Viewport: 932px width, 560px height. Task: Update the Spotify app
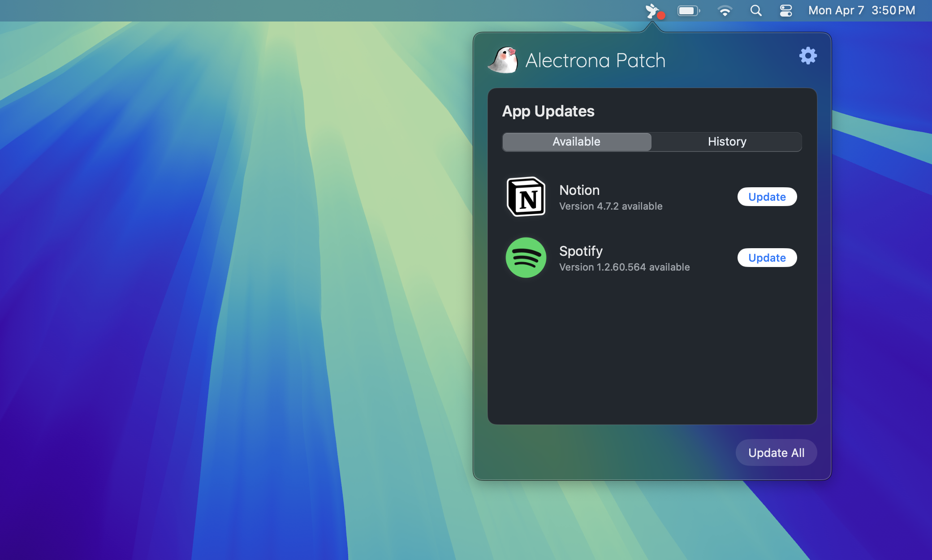coord(767,258)
